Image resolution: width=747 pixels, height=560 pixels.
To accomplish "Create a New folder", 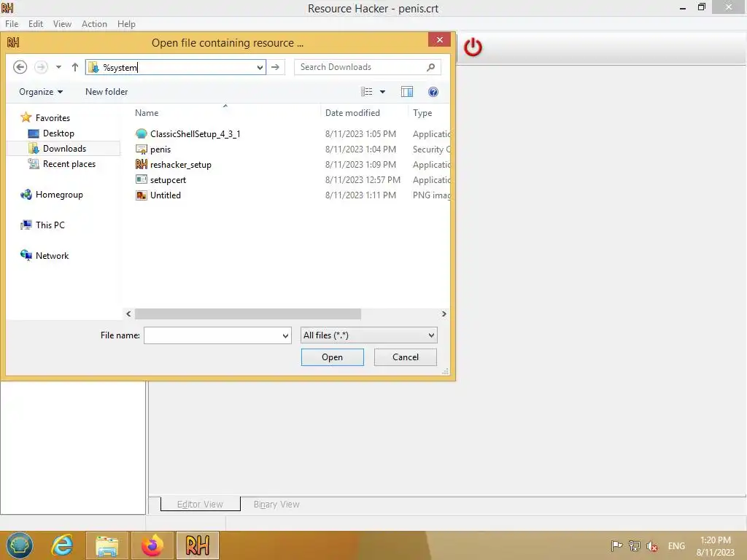I will pos(107,92).
